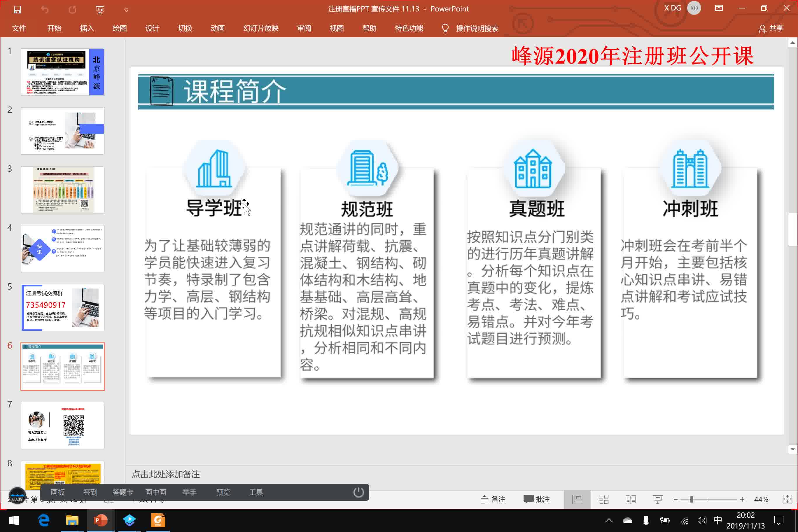
Task: Click the 签到 sign-in button
Action: [90, 492]
